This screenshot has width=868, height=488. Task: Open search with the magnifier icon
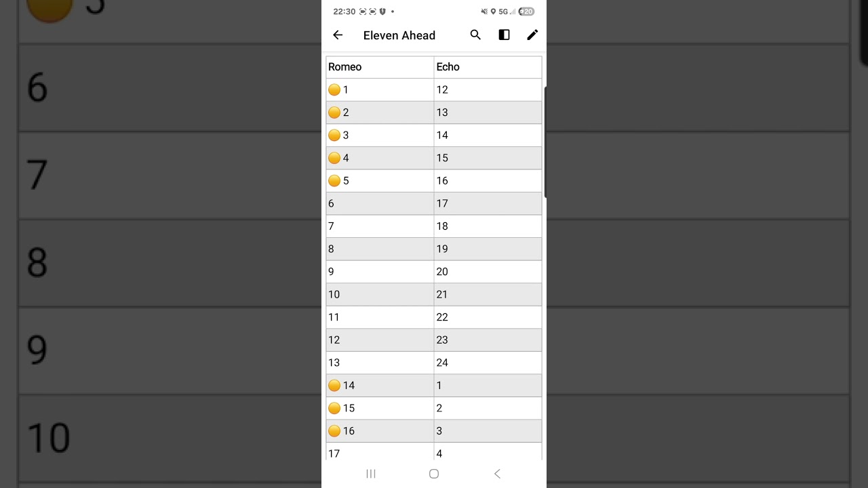click(x=475, y=35)
